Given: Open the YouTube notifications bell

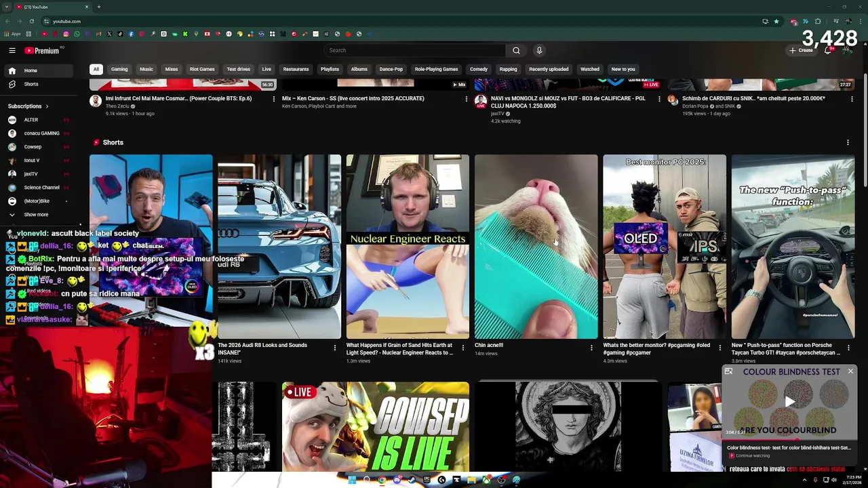Looking at the screenshot, I should (x=828, y=50).
